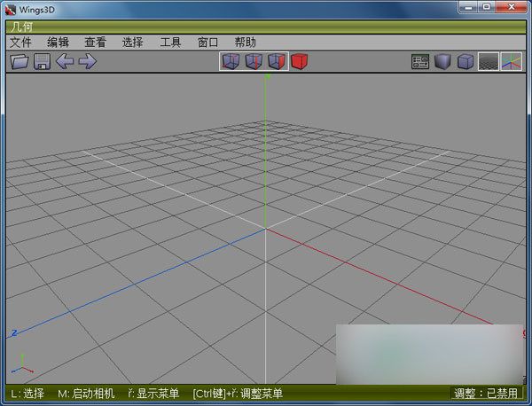Open the 编辑 (Edit) menu
The width and height of the screenshot is (532, 406).
(58, 42)
